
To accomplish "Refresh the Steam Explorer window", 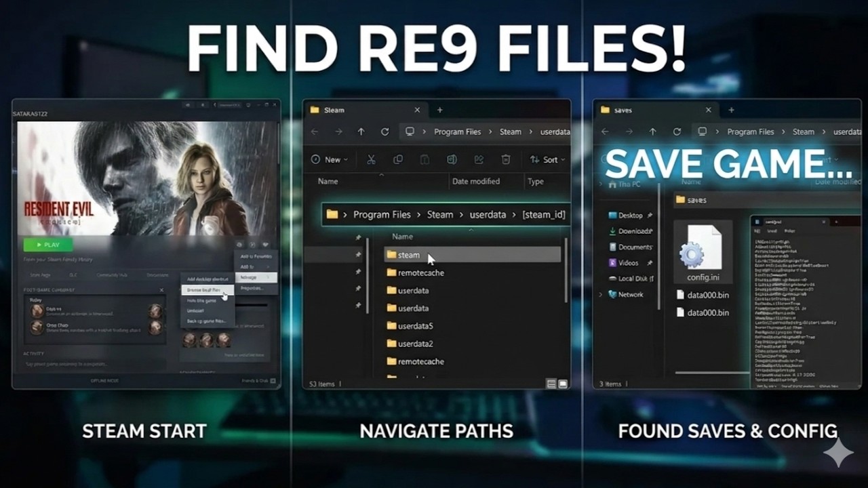I will (385, 132).
